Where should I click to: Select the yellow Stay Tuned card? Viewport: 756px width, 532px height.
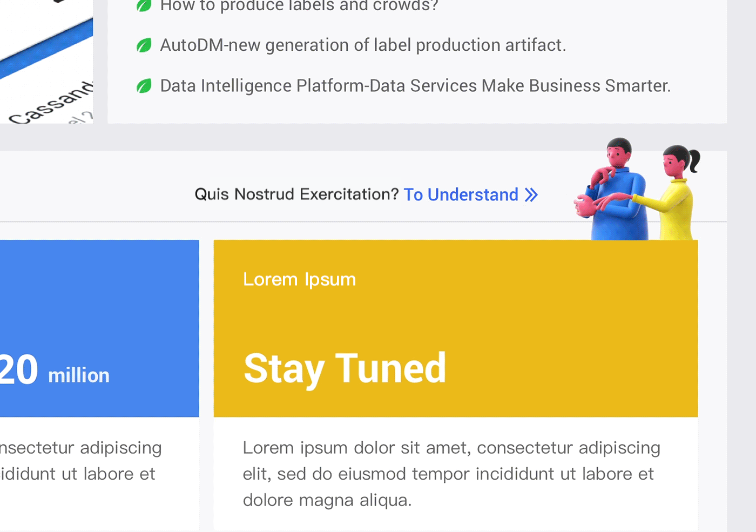point(456,385)
